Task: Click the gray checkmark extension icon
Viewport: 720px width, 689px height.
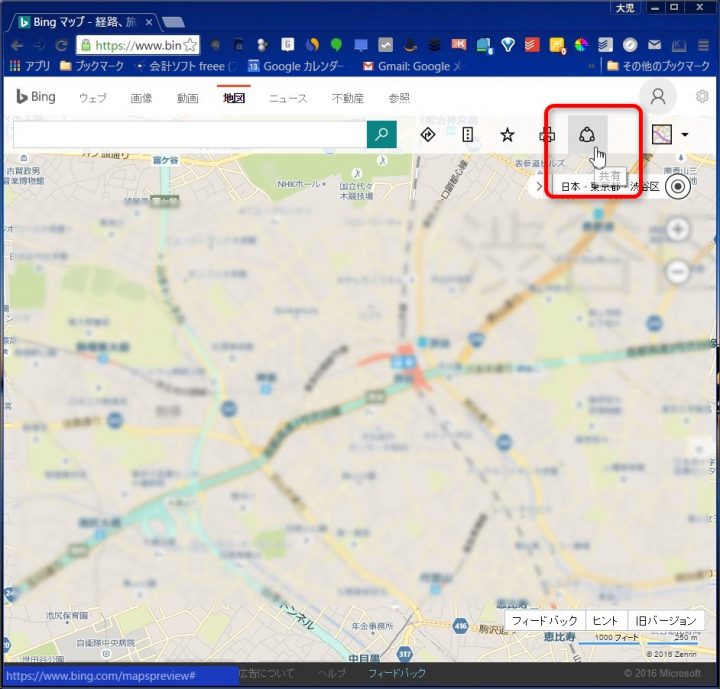Action: [385, 45]
